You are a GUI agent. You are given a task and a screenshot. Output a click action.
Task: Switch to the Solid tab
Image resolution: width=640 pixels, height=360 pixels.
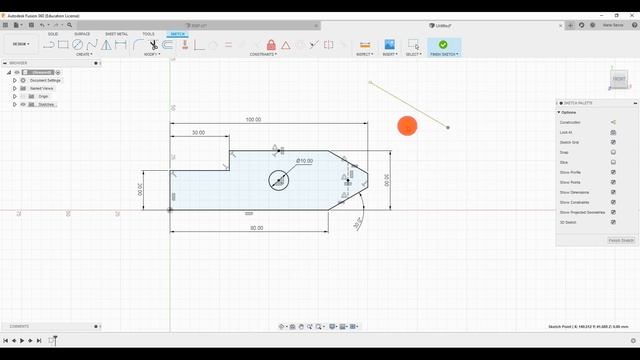point(53,34)
